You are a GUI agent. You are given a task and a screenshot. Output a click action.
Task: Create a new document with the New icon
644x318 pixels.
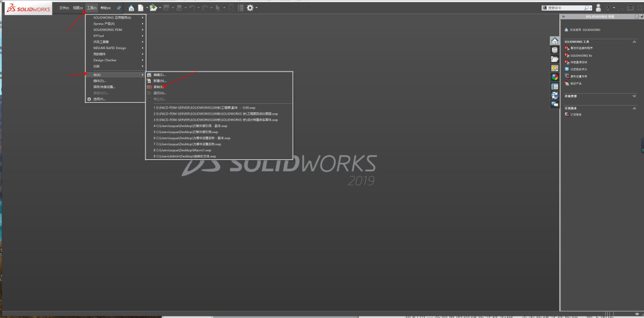point(141,8)
